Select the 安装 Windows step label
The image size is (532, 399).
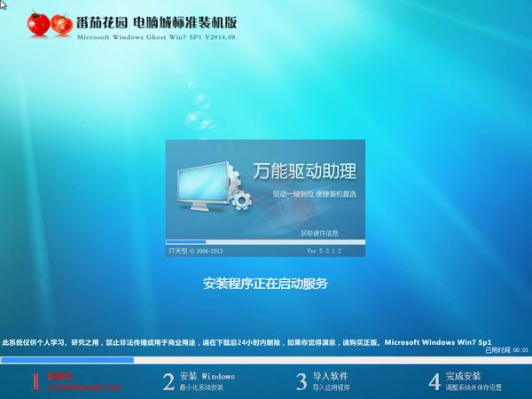[x=207, y=375]
